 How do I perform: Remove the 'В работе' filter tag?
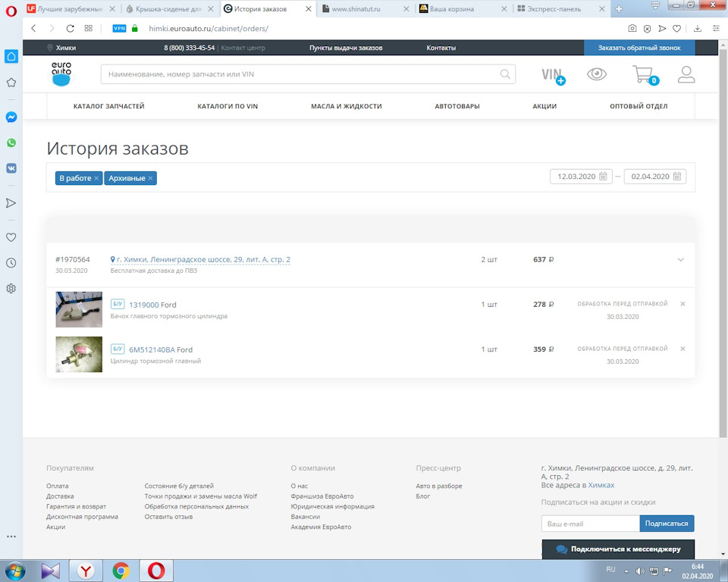pyautogui.click(x=96, y=178)
